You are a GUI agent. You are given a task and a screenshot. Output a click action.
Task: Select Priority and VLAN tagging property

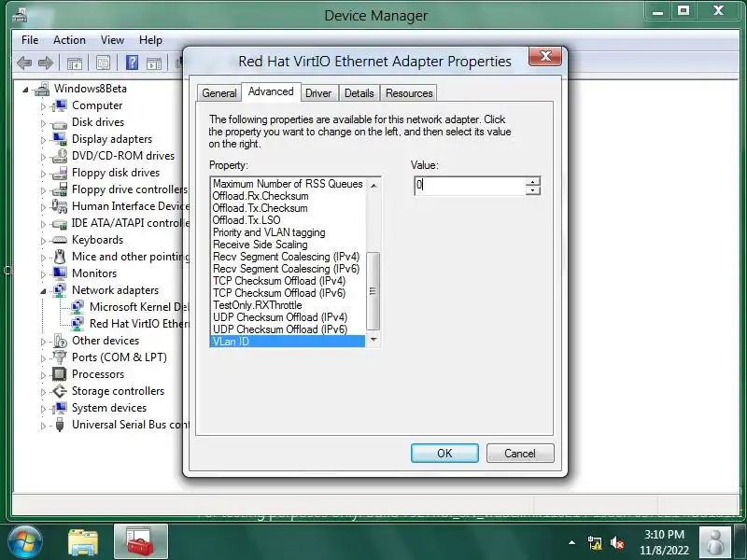coord(288,232)
